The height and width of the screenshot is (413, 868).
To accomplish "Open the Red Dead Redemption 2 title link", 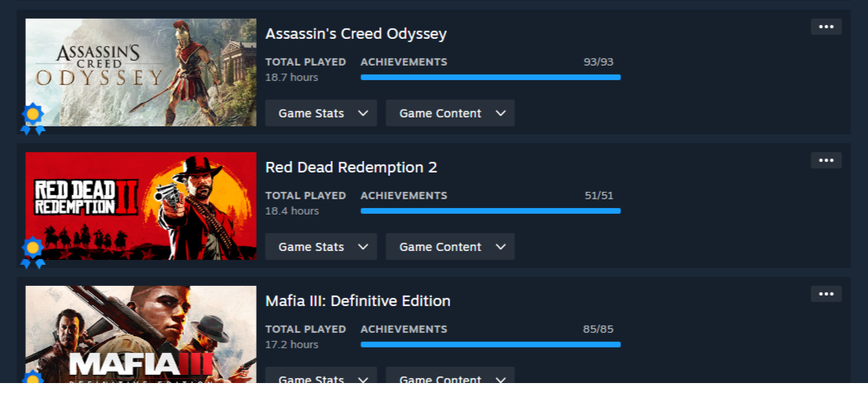I will click(351, 168).
